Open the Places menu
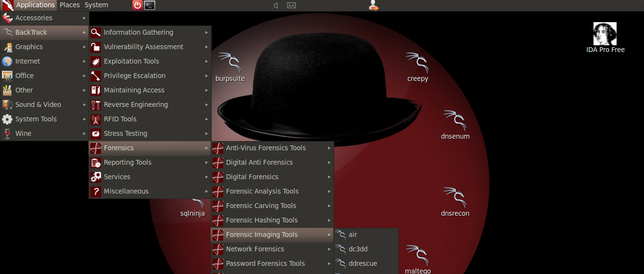This screenshot has height=274, width=644. 69,5
